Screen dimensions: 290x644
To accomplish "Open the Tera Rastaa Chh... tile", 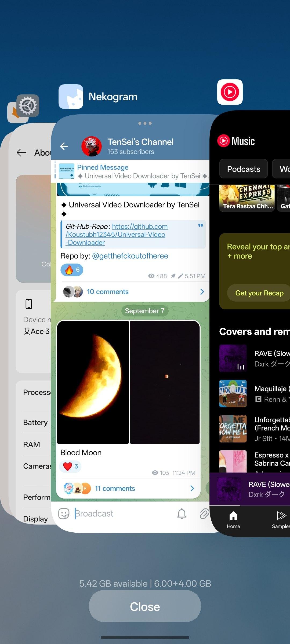I will [x=247, y=198].
